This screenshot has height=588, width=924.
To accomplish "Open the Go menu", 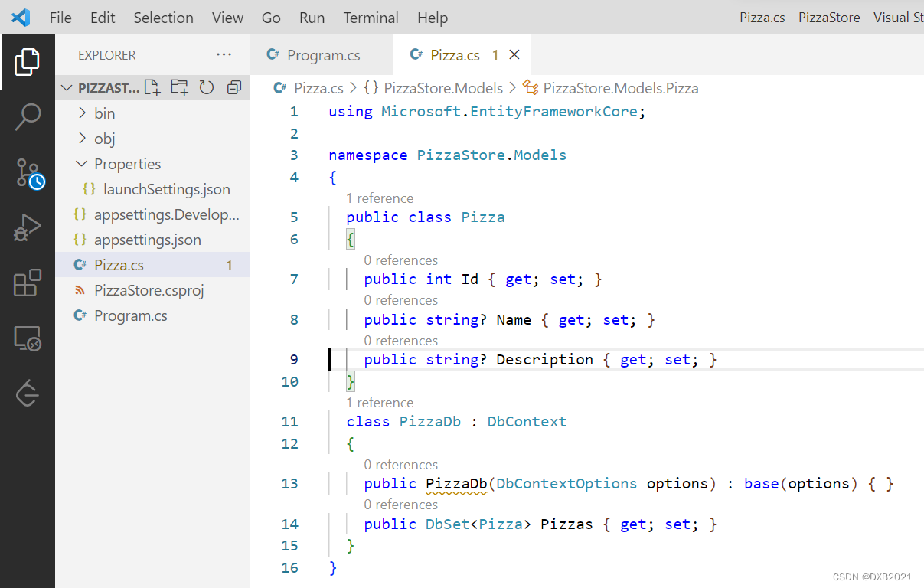I will (x=271, y=18).
